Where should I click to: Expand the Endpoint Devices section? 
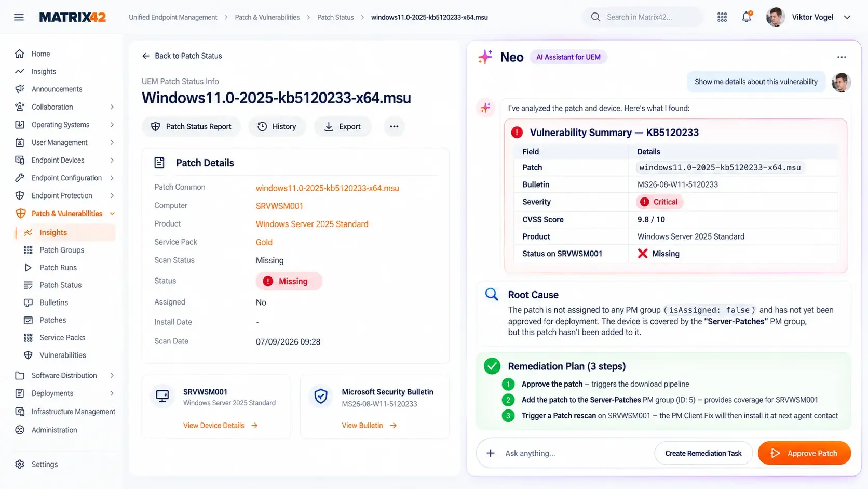(x=112, y=160)
